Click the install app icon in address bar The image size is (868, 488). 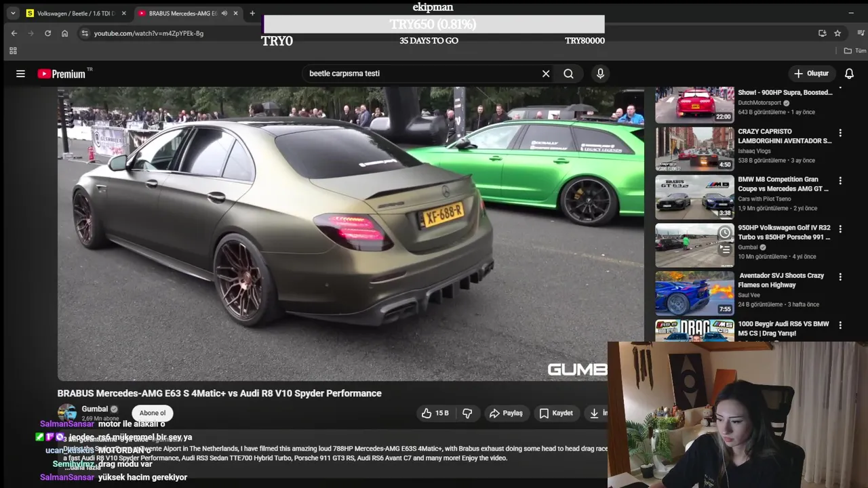(823, 33)
